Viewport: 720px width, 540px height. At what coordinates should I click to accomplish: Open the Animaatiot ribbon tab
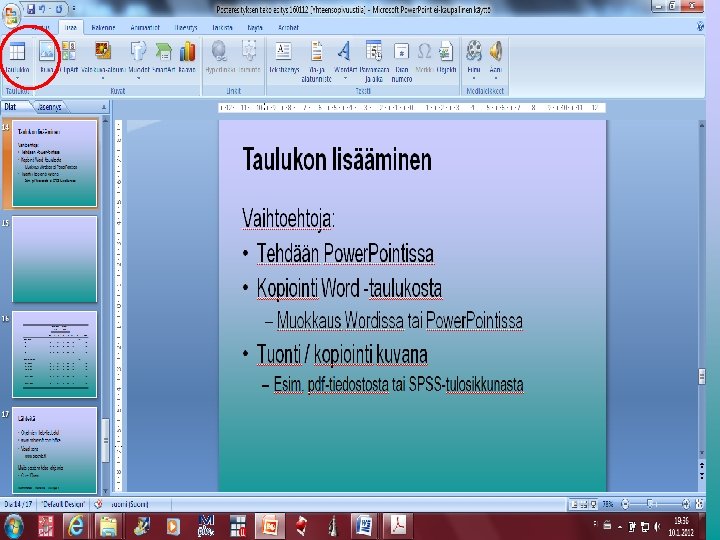click(x=145, y=28)
